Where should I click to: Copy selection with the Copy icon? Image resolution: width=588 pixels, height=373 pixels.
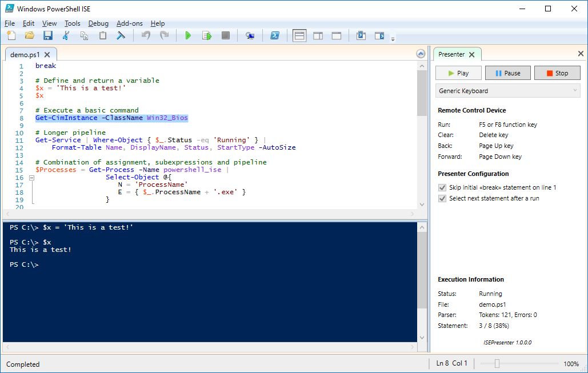84,35
